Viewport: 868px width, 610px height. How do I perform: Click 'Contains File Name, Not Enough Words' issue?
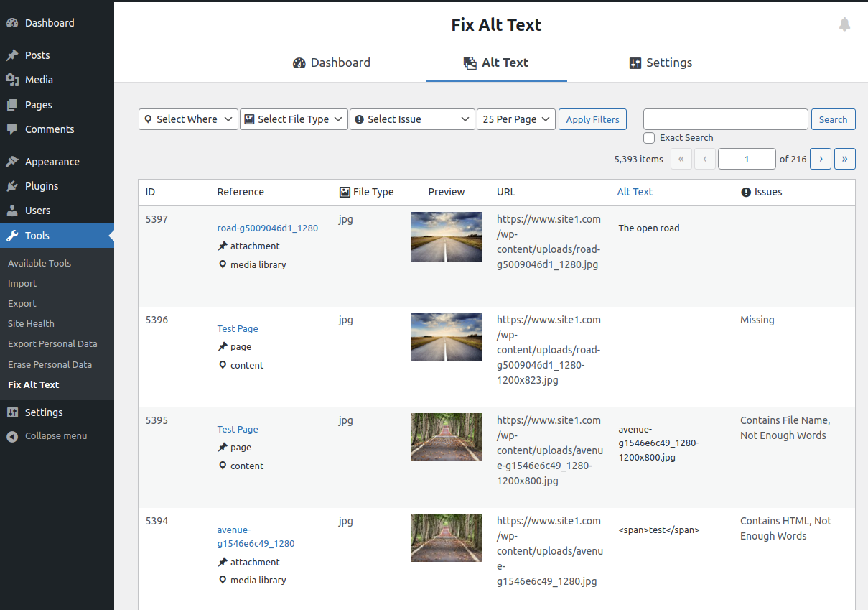[785, 428]
